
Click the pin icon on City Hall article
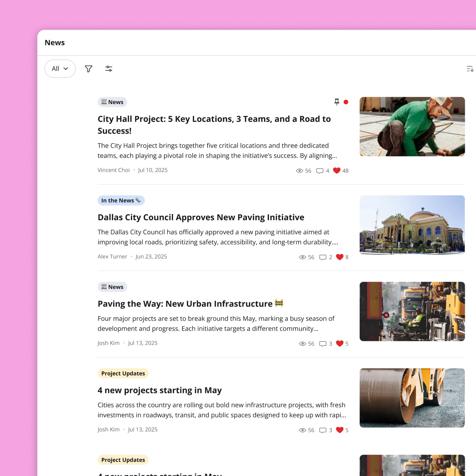pyautogui.click(x=337, y=102)
